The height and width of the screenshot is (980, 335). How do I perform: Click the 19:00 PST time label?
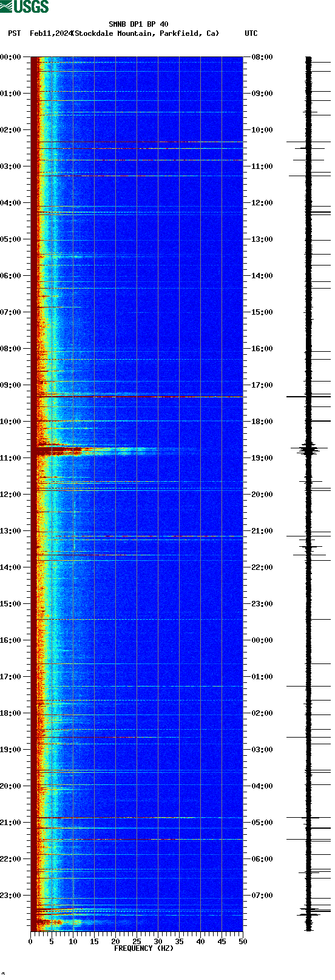(11, 750)
